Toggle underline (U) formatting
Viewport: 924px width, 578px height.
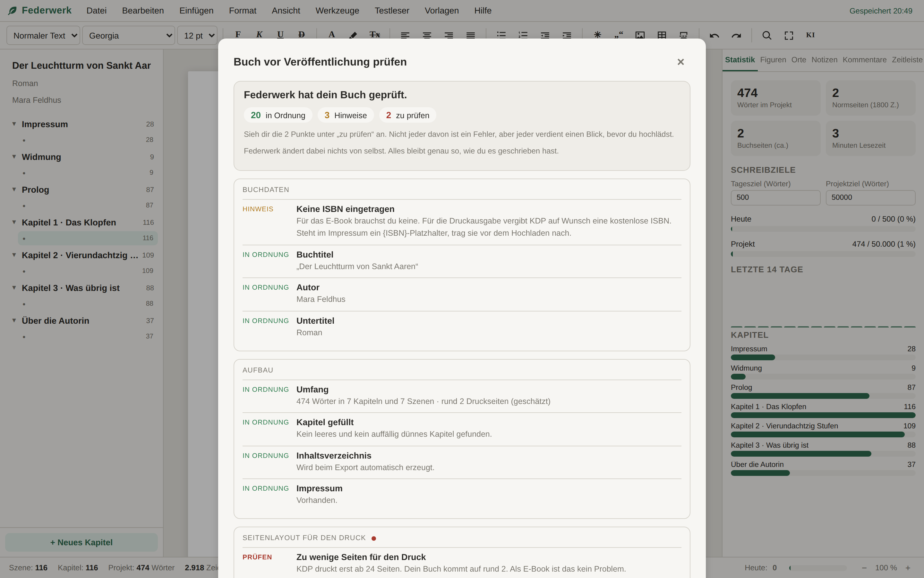tap(280, 35)
